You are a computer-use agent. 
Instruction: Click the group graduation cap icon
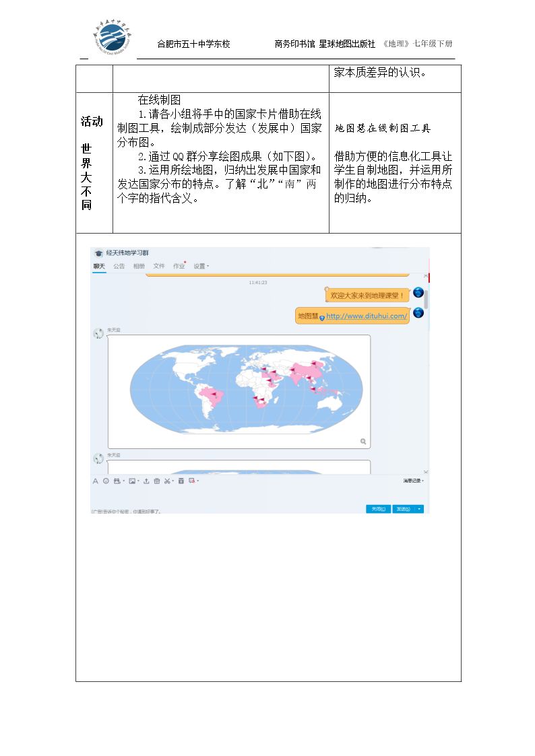tap(98, 253)
